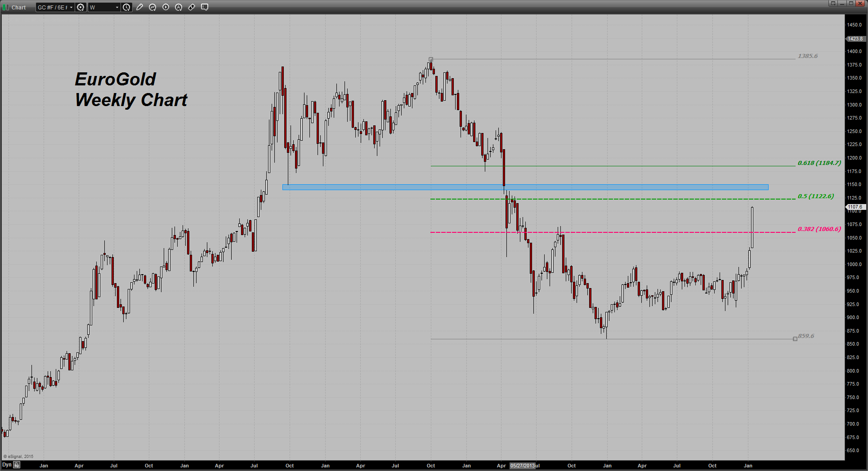The height and width of the screenshot is (471, 868).
Task: Select the crosshair pointer tool icon
Action: [x=192, y=7]
